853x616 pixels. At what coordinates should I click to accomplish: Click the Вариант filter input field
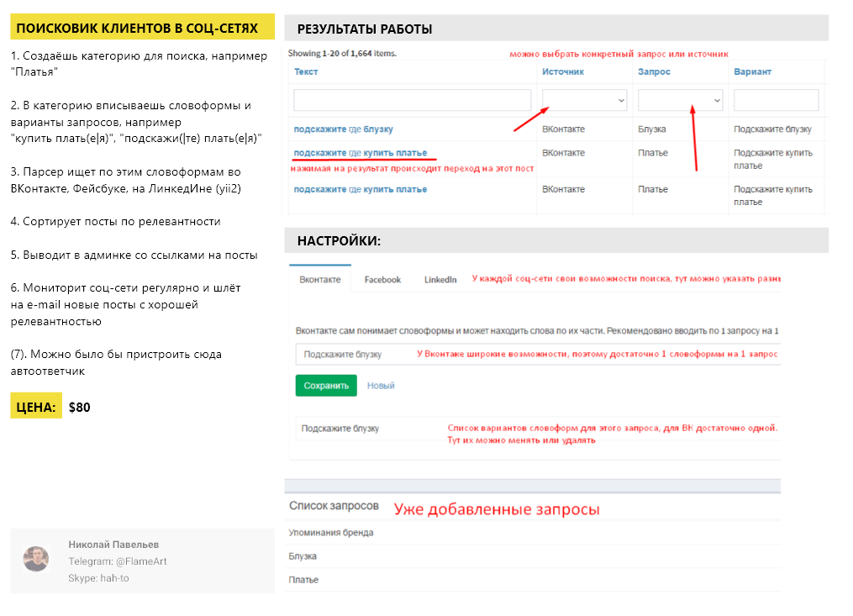(x=776, y=100)
